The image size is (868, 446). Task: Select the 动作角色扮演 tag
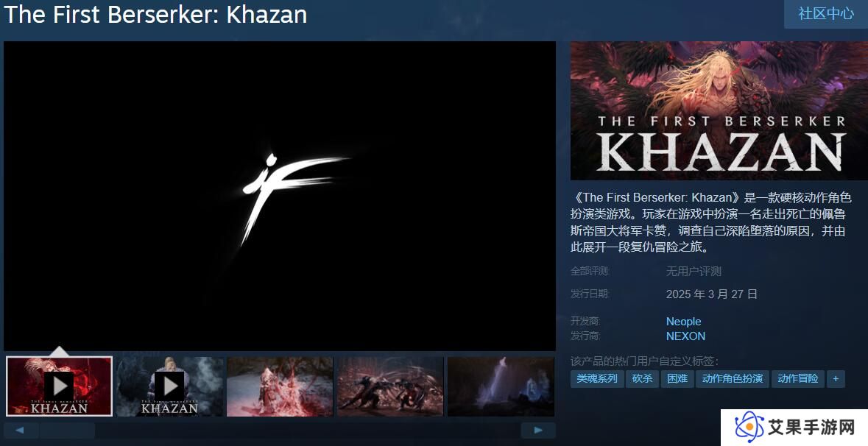click(x=733, y=378)
